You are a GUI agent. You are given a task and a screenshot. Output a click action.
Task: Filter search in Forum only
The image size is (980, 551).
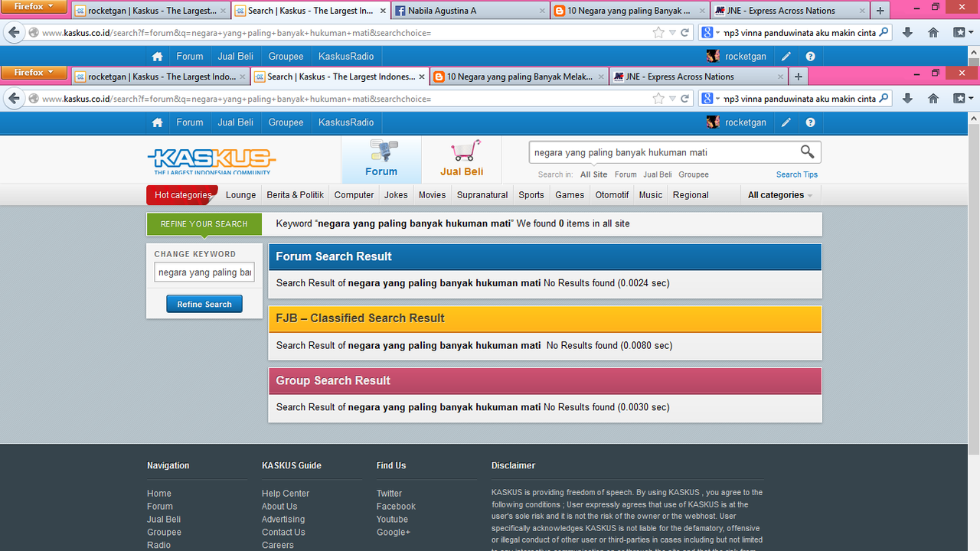point(626,174)
